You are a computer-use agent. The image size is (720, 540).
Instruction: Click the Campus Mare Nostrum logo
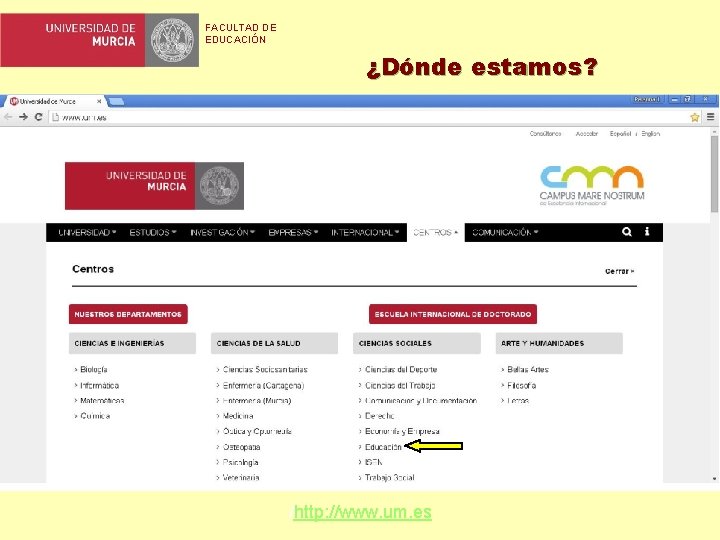click(592, 186)
